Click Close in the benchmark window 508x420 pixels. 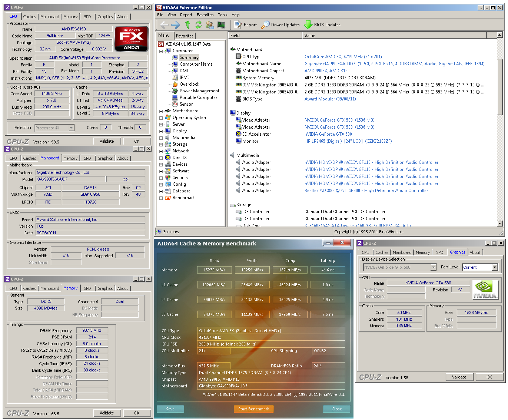(337, 409)
